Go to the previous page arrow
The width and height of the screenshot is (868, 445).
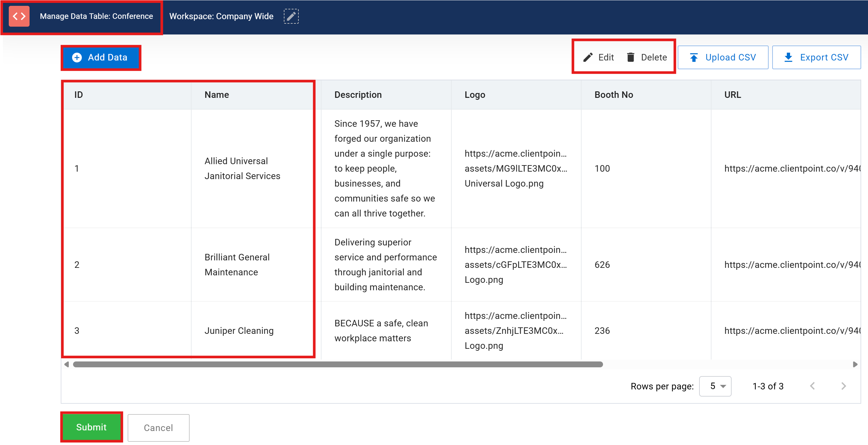pyautogui.click(x=812, y=386)
